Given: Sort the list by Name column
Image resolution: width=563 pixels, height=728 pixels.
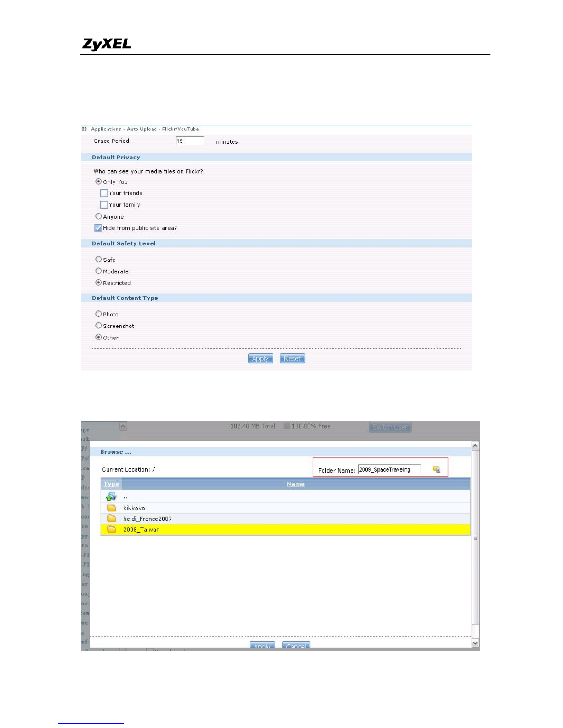Looking at the screenshot, I should tap(296, 484).
